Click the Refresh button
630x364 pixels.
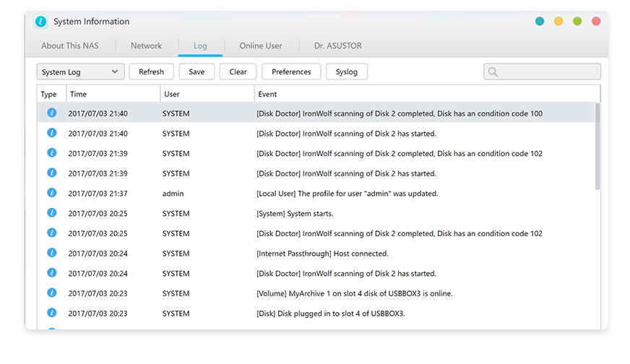click(x=152, y=72)
